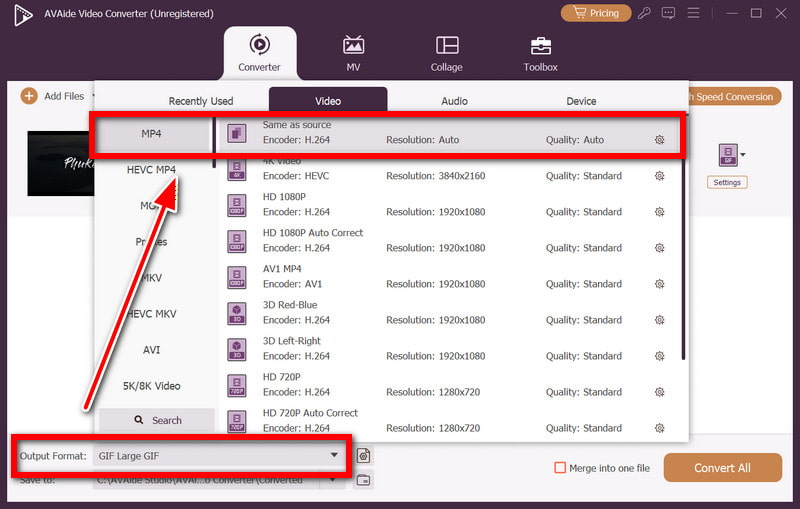The height and width of the screenshot is (509, 800).
Task: Click the Pricing button
Action: pyautogui.click(x=596, y=13)
